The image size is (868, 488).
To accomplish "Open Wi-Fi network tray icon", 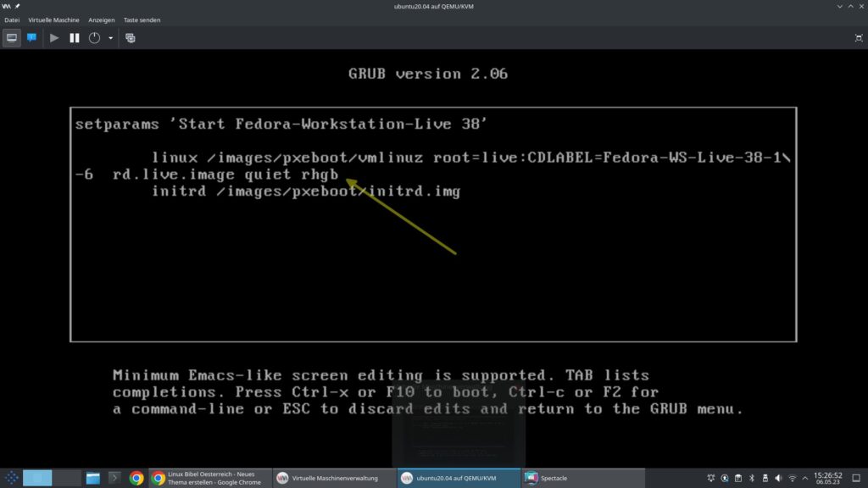I will (793, 478).
